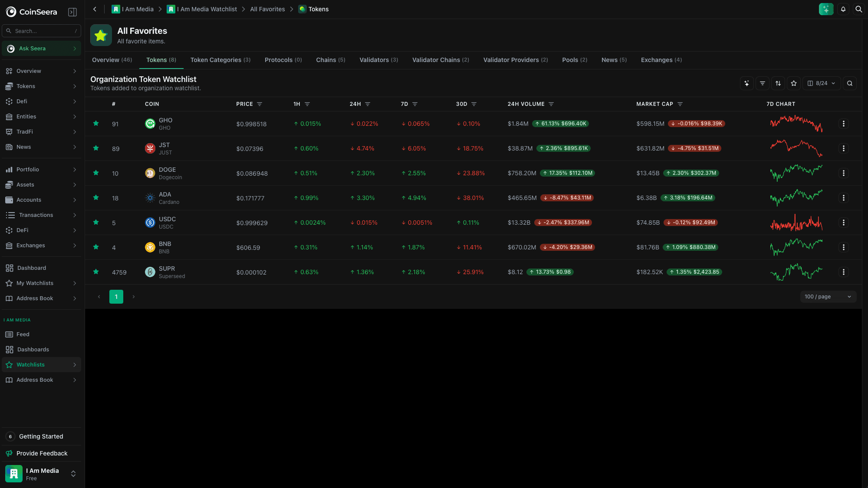The height and width of the screenshot is (488, 868).
Task: Go to All Favorites breadcrumb
Action: click(267, 9)
